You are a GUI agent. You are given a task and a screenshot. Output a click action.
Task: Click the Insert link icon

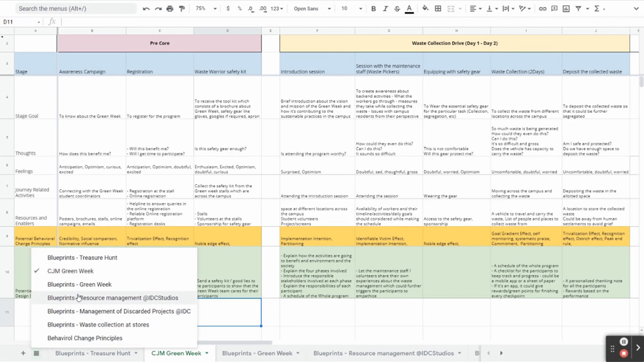[542, 8]
